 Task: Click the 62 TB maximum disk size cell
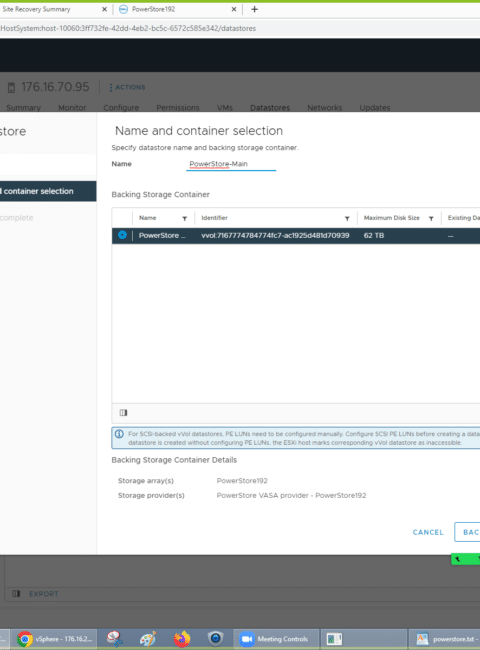pos(374,235)
